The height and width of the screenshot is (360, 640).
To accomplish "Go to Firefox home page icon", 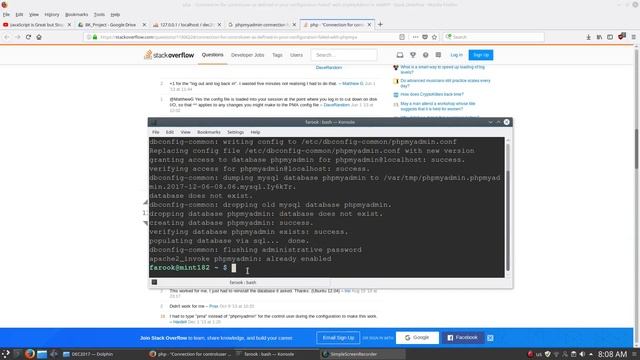I will pyautogui.click(x=39, y=37).
